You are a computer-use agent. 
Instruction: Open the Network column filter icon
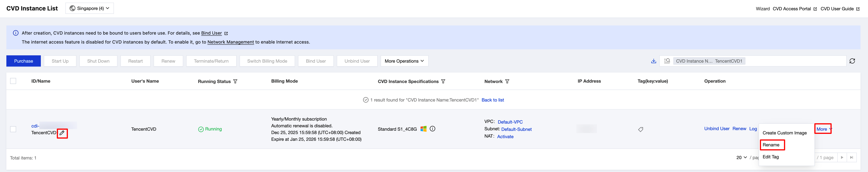coord(507,82)
